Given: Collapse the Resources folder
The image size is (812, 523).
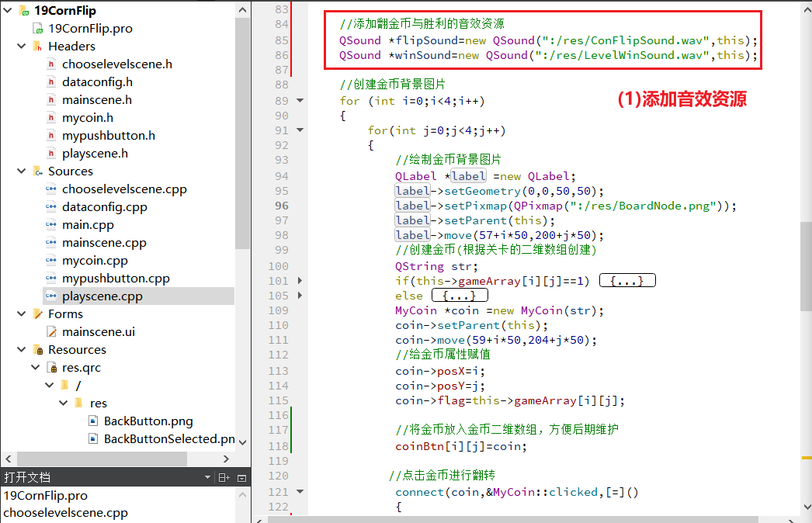Looking at the screenshot, I should coord(21,349).
